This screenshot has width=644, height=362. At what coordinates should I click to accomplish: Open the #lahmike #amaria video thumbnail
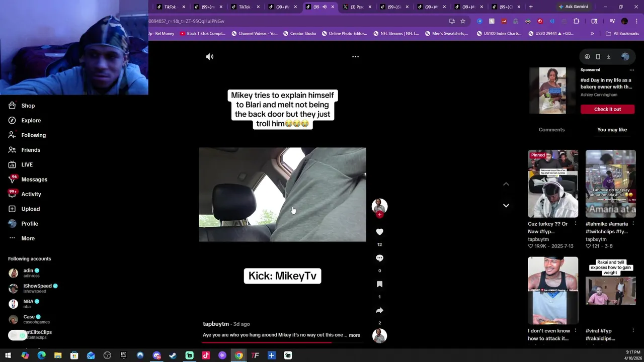(610, 184)
